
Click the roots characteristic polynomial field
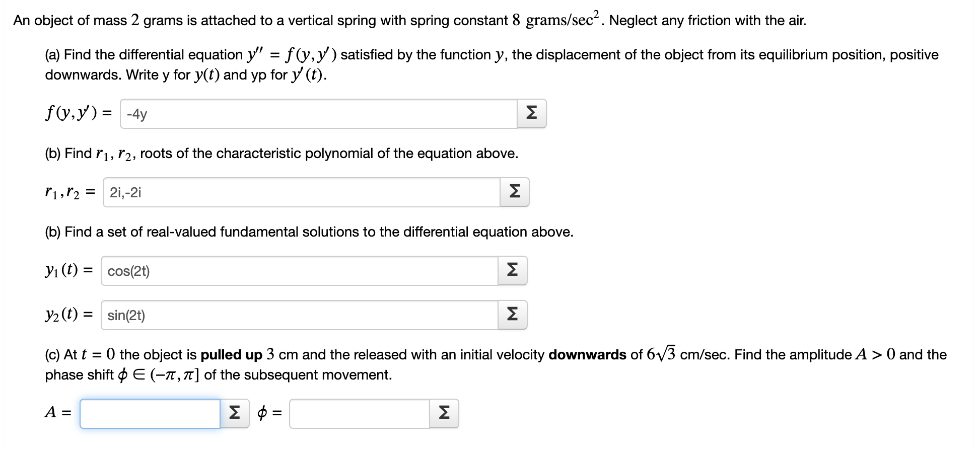[300, 192]
